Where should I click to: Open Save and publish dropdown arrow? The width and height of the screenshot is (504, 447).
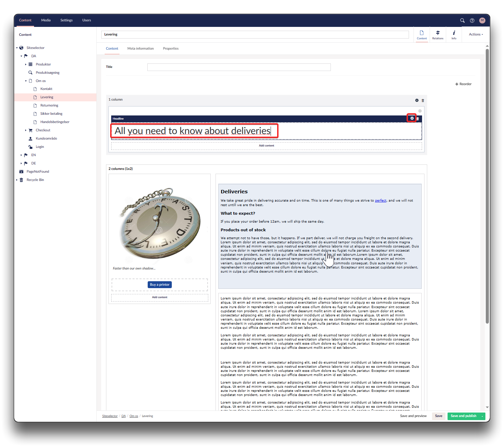coord(482,416)
